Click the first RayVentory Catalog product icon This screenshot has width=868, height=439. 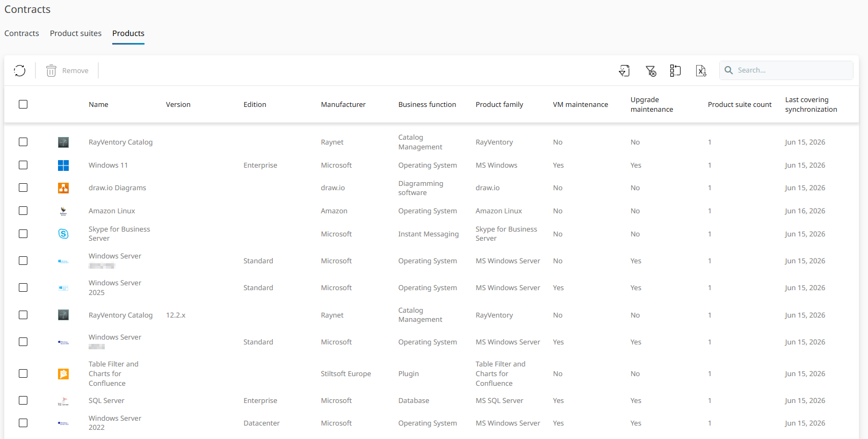pyautogui.click(x=63, y=142)
